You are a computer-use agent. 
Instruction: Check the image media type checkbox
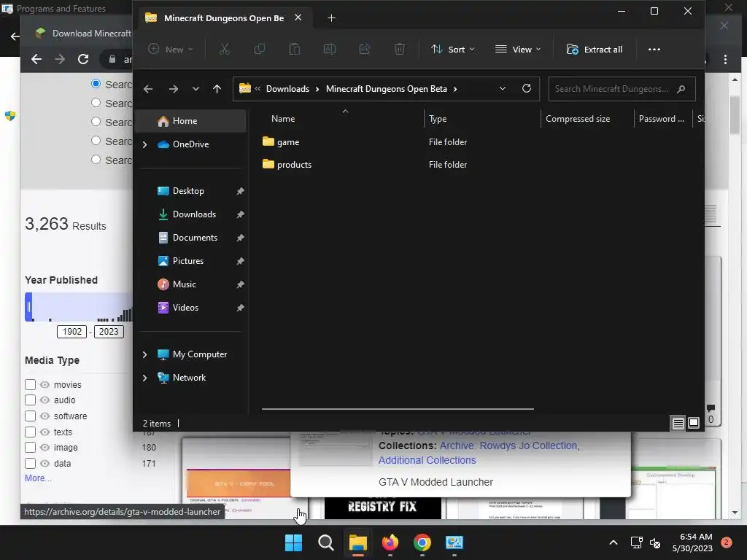tap(30, 448)
